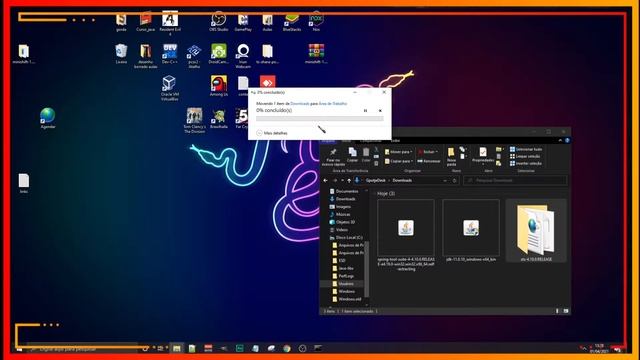
Task: Open the Copiar para dropdown
Action: [398, 161]
